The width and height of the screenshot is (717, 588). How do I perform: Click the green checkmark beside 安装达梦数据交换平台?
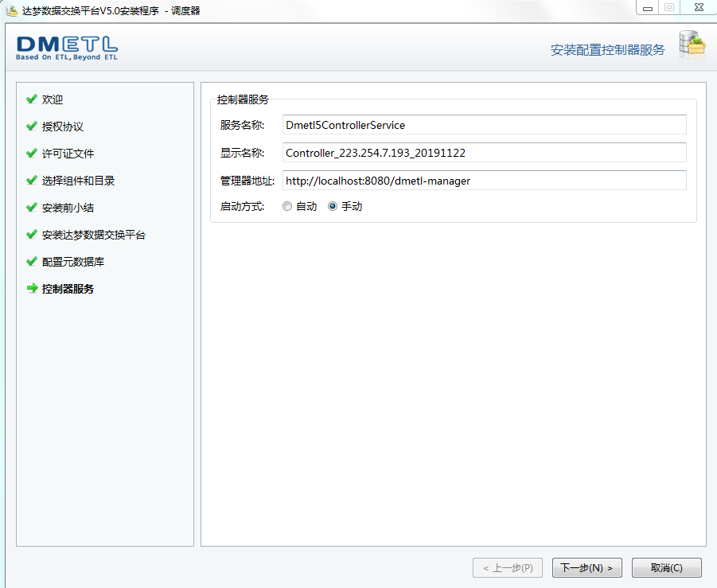32,234
